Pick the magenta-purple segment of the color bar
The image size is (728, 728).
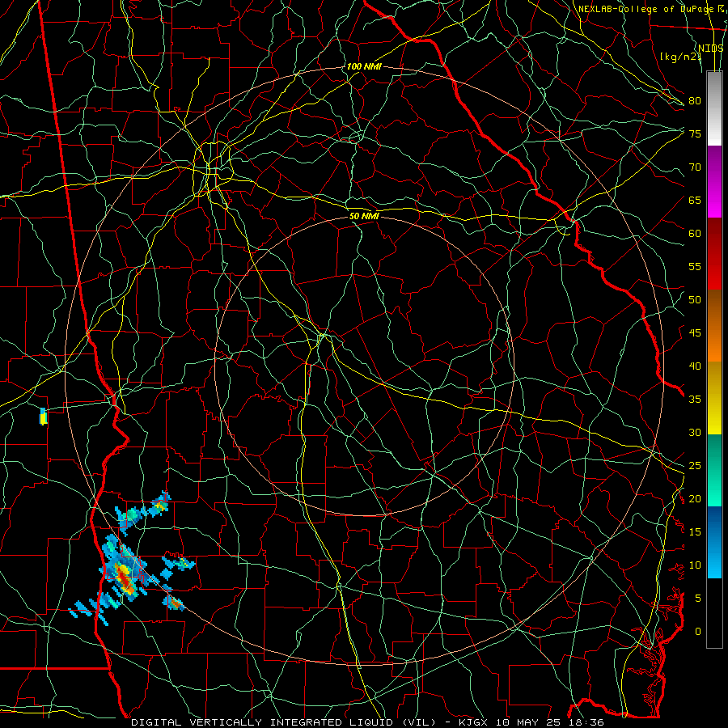tap(714, 181)
